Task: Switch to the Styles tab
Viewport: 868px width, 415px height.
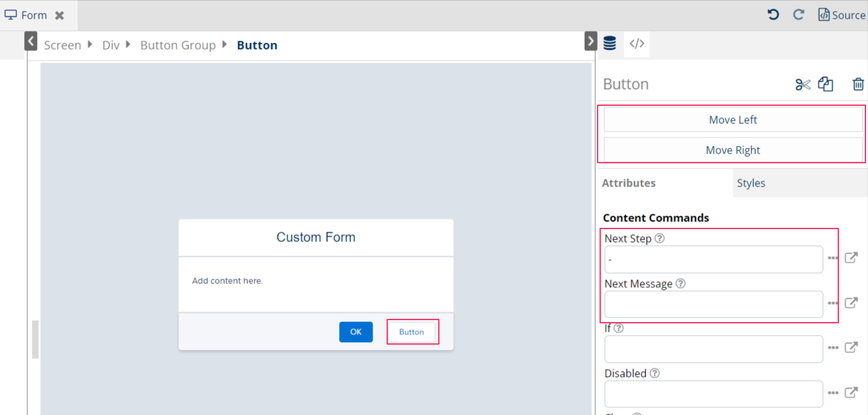Action: click(x=751, y=183)
